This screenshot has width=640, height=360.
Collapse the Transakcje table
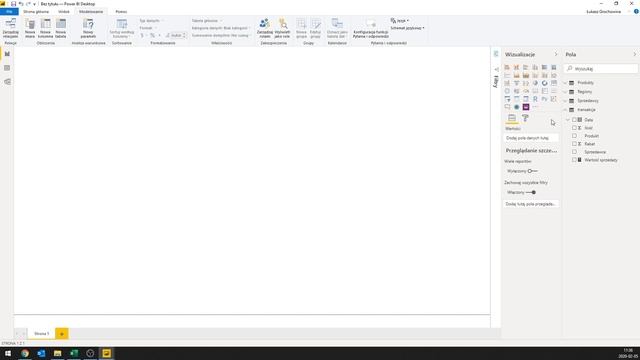[x=566, y=110]
